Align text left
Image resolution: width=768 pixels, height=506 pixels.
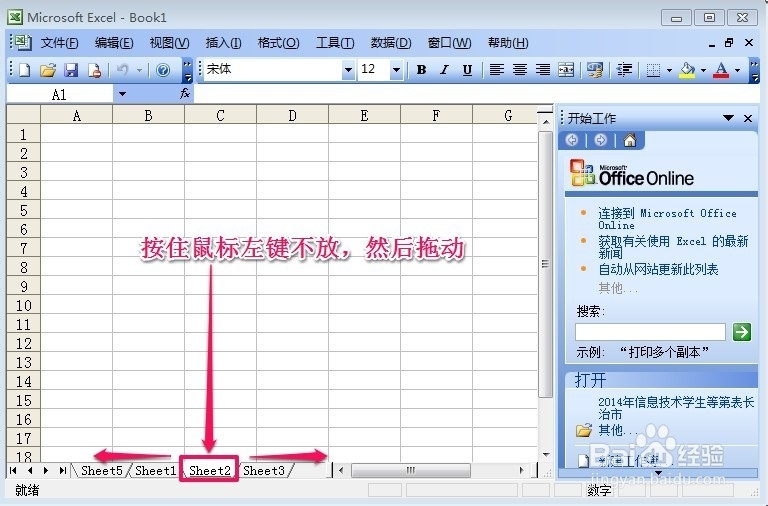click(497, 70)
